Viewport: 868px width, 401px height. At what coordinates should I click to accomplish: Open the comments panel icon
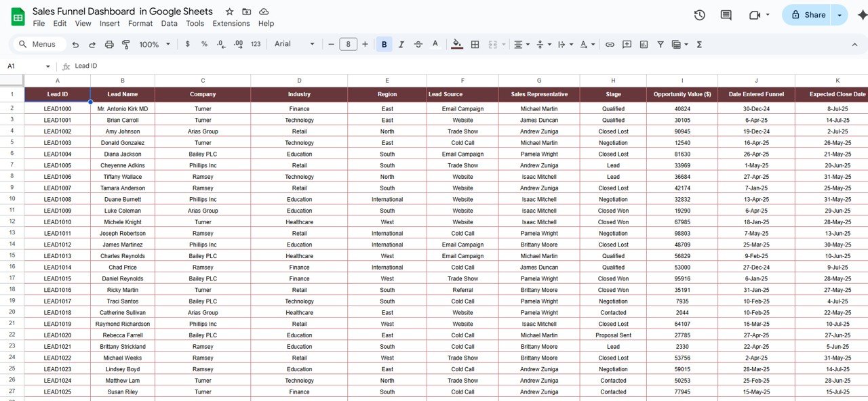coord(726,15)
